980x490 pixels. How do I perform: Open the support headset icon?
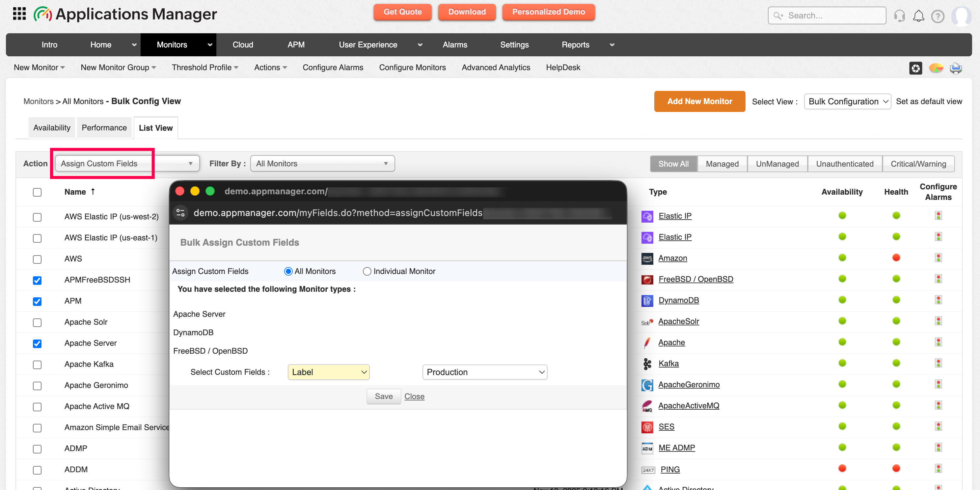click(x=899, y=16)
